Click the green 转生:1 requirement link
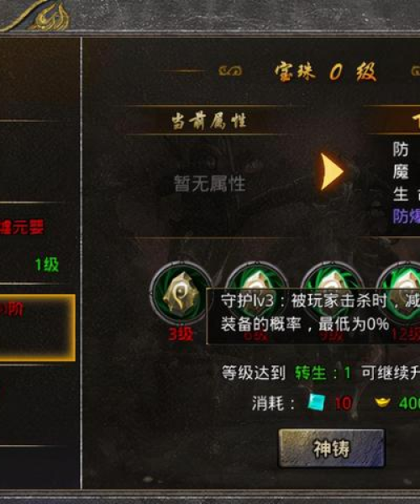The width and height of the screenshot is (420, 504). coord(323,373)
